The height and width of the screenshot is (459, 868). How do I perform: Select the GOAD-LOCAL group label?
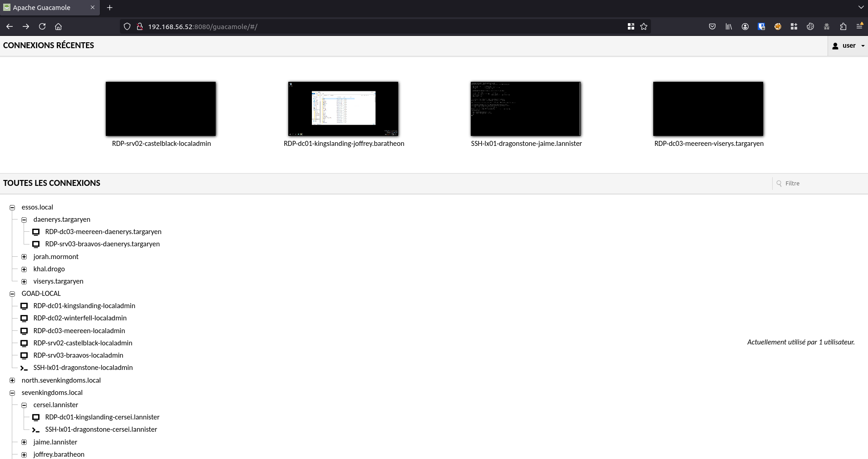pos(41,294)
